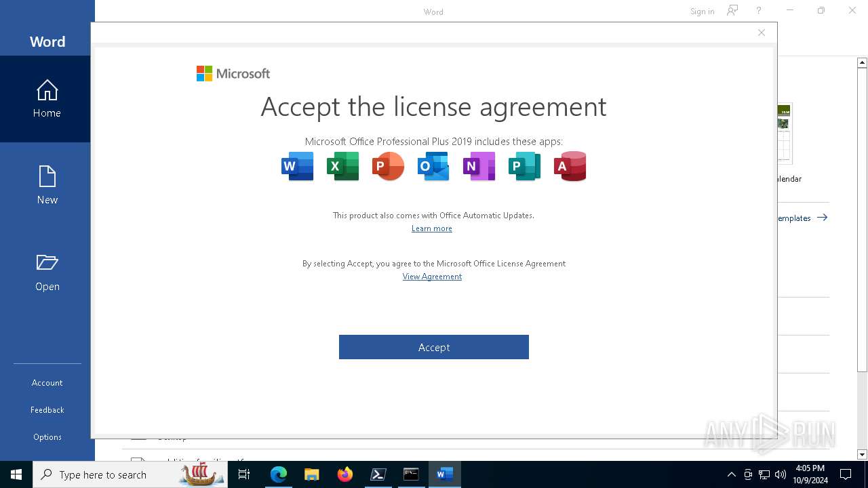This screenshot has height=488, width=868.
Task: Click the feedback smiley icon in title bar
Action: tap(732, 11)
